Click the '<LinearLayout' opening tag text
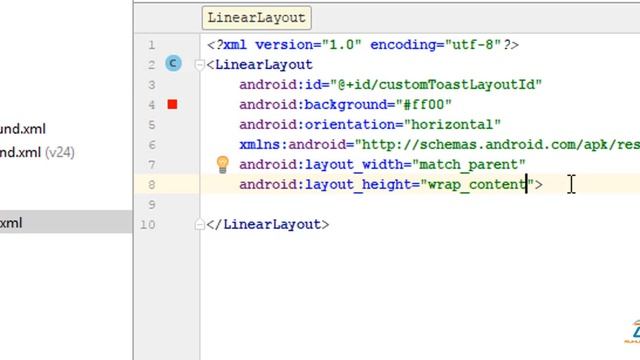 click(x=260, y=64)
